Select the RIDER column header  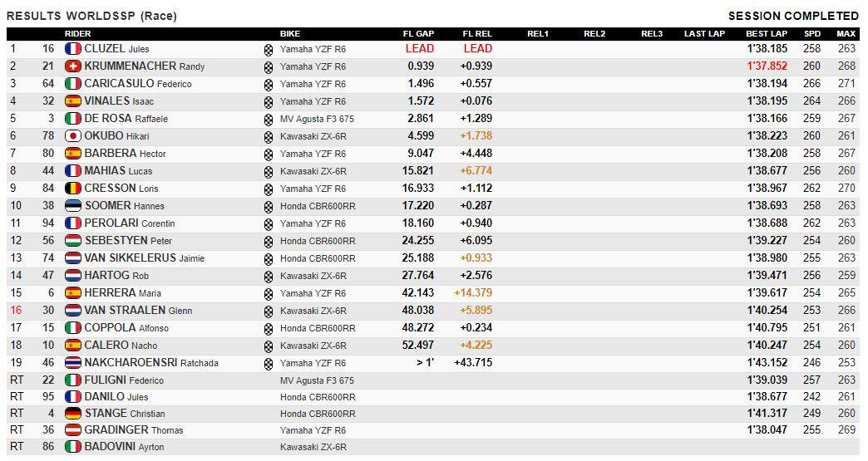tap(78, 34)
